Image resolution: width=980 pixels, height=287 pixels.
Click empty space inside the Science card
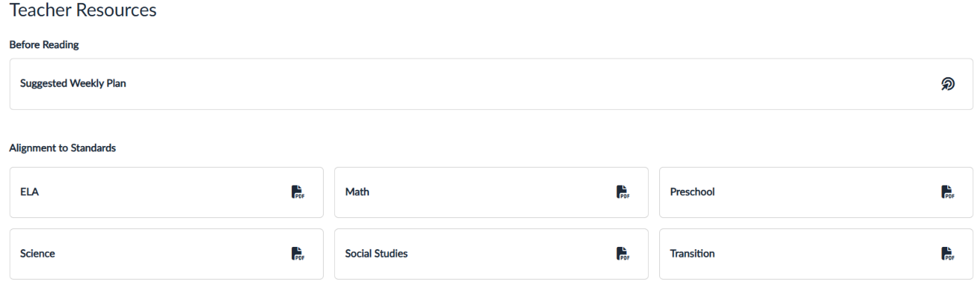[171, 254]
